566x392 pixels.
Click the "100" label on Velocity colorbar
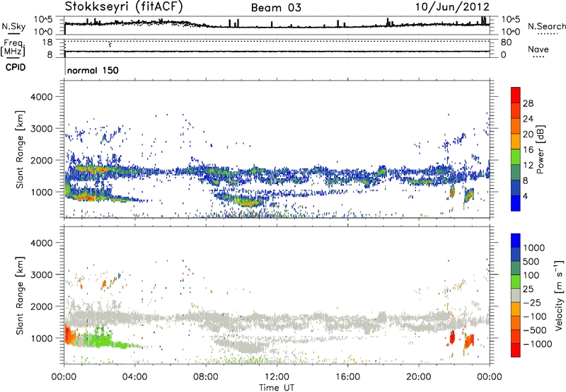(x=531, y=275)
